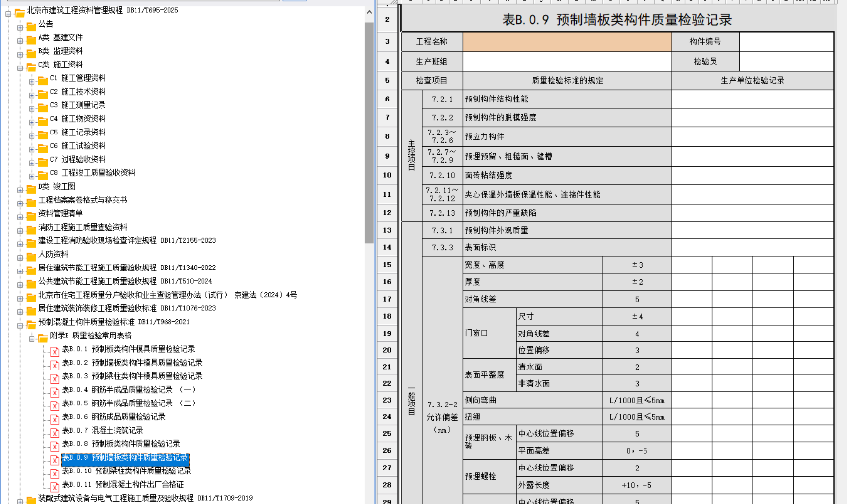Click the tree panel scroll-up arrow

369,12
